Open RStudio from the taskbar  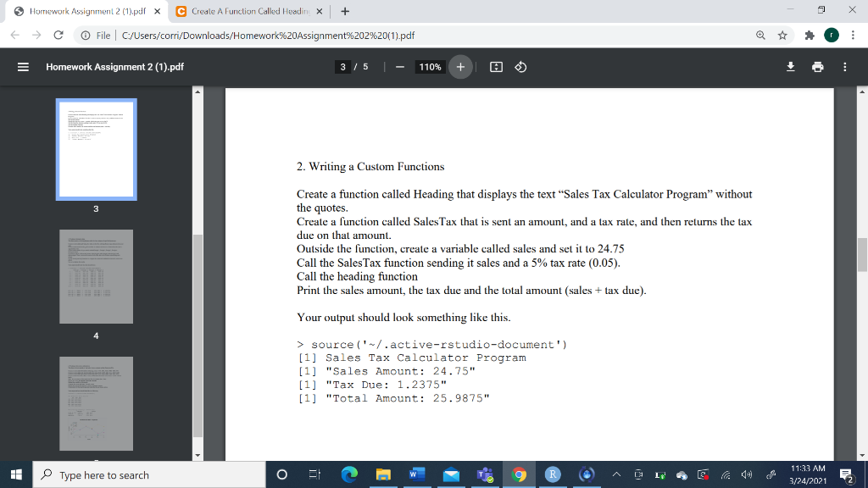[553, 474]
